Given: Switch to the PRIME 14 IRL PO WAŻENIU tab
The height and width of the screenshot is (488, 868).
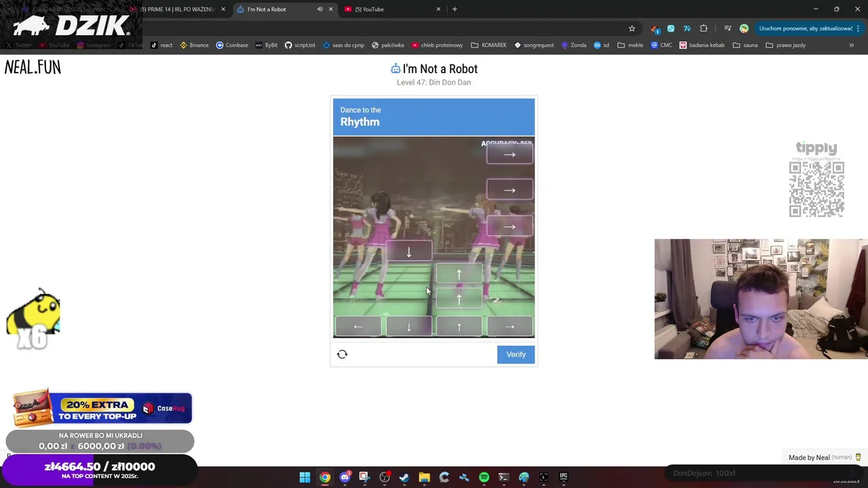Looking at the screenshot, I should pos(178,9).
